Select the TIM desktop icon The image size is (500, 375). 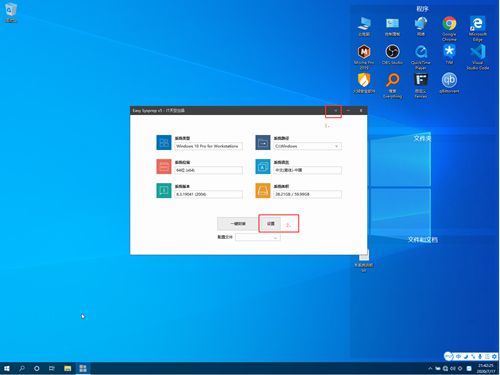click(x=449, y=55)
